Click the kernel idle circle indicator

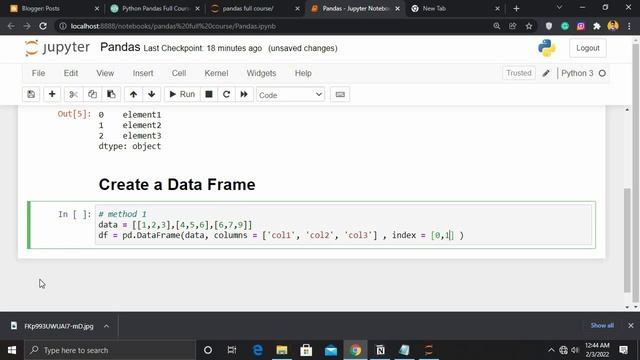pos(602,73)
